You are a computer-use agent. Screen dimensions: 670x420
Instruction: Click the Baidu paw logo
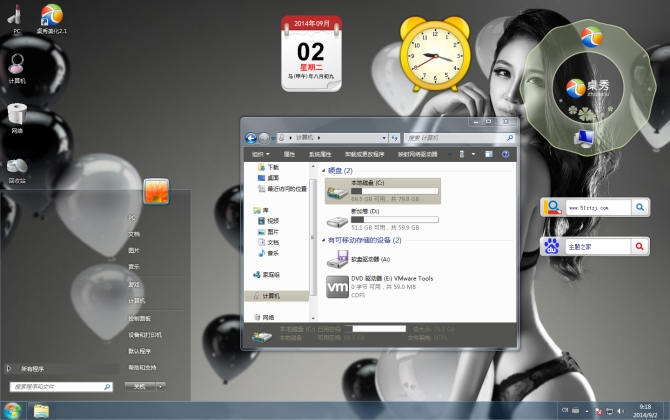(x=552, y=247)
